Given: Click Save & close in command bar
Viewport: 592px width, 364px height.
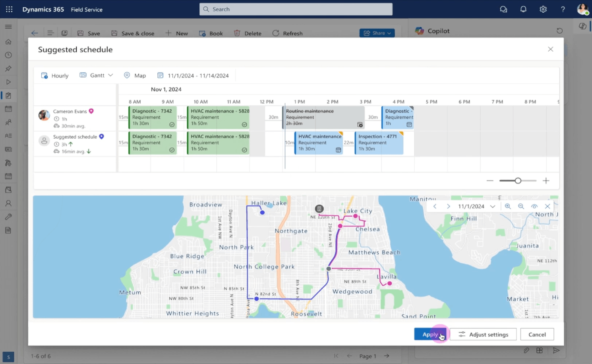Looking at the screenshot, I should pyautogui.click(x=133, y=33).
